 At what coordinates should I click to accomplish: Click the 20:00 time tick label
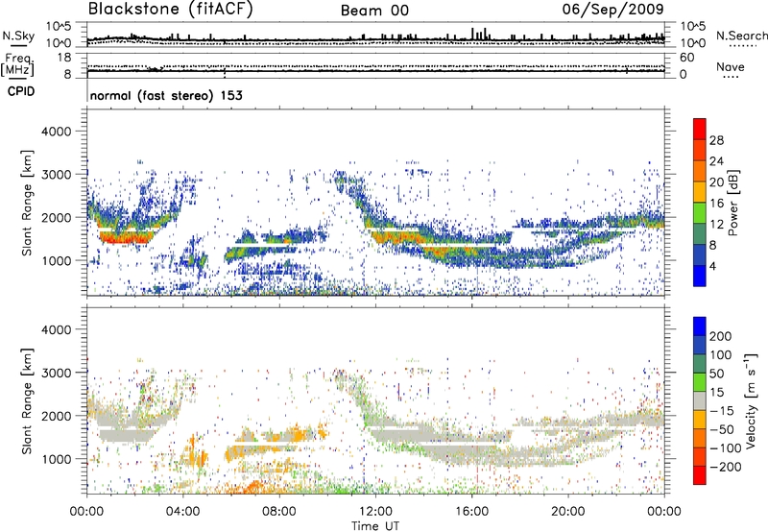pyautogui.click(x=567, y=512)
